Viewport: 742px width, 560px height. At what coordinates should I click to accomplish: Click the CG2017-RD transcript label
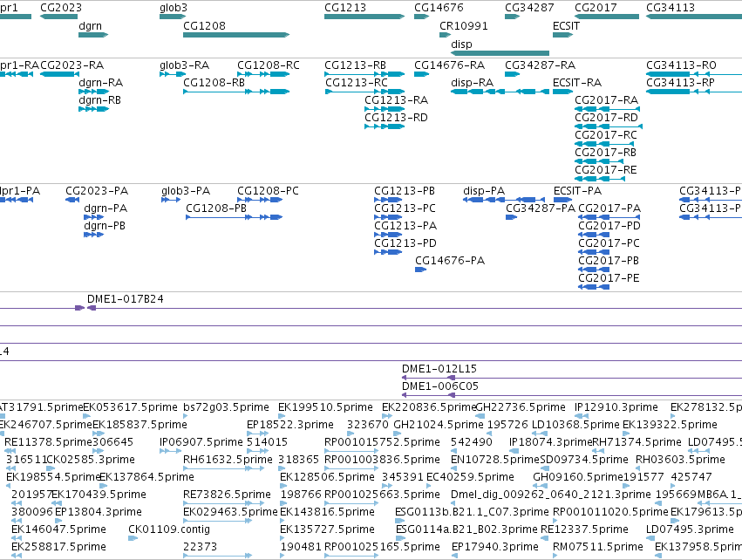click(606, 118)
